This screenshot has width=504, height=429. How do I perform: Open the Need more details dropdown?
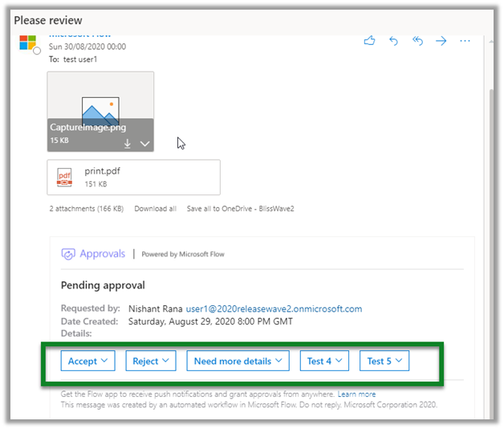[238, 362]
